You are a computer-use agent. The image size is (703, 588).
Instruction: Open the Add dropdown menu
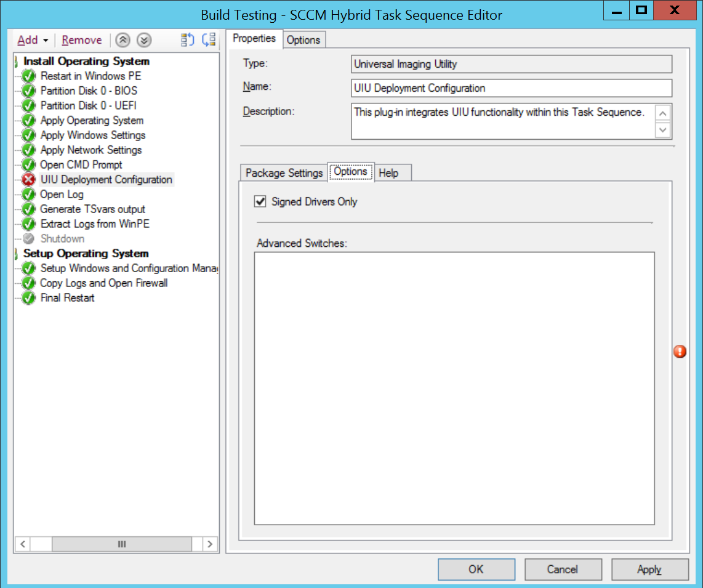[x=32, y=40]
